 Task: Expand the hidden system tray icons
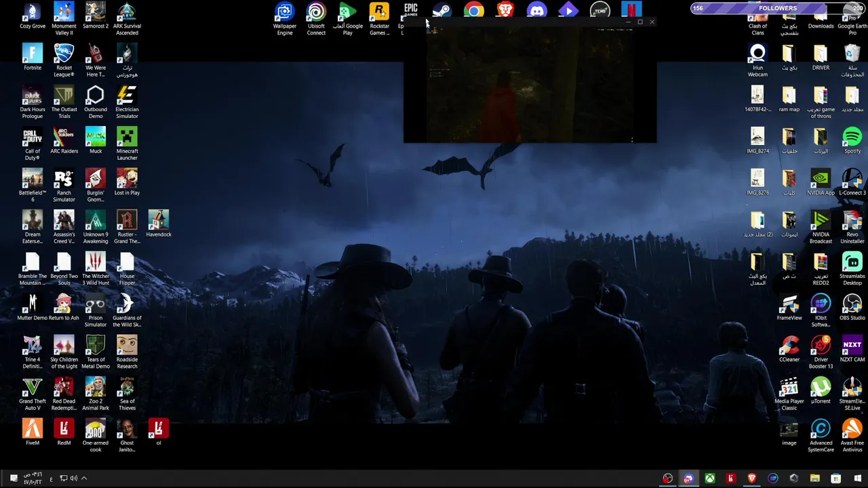tap(84, 479)
